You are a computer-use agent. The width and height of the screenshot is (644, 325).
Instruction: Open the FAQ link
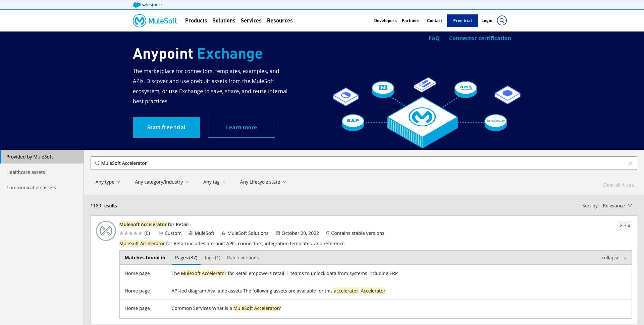click(434, 38)
